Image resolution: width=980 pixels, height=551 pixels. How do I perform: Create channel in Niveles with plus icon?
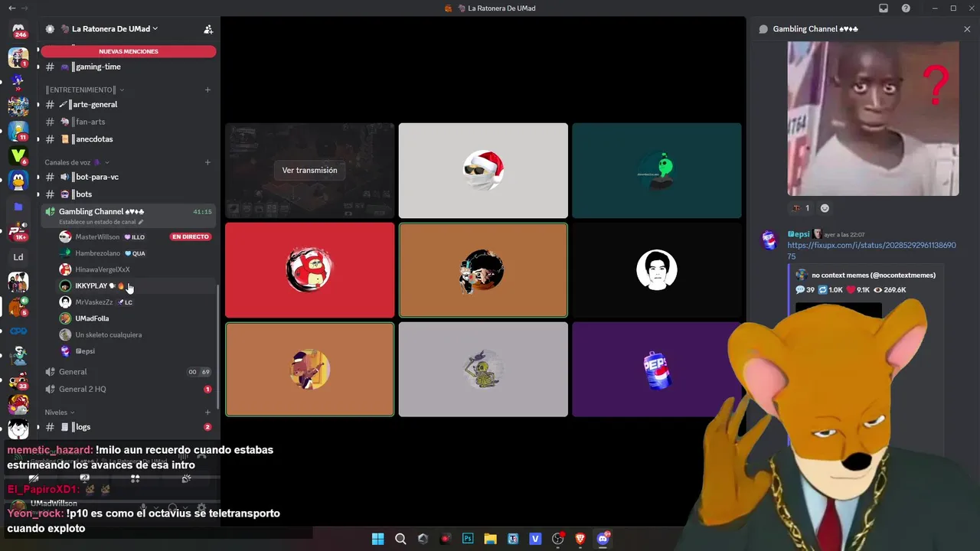point(207,412)
